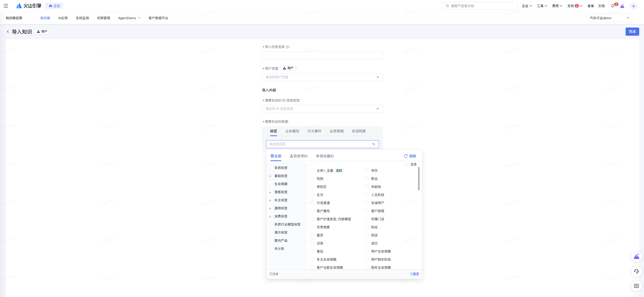644x297 pixels.
Task: Click the purple AI assistant floating icon
Action: coord(636,257)
